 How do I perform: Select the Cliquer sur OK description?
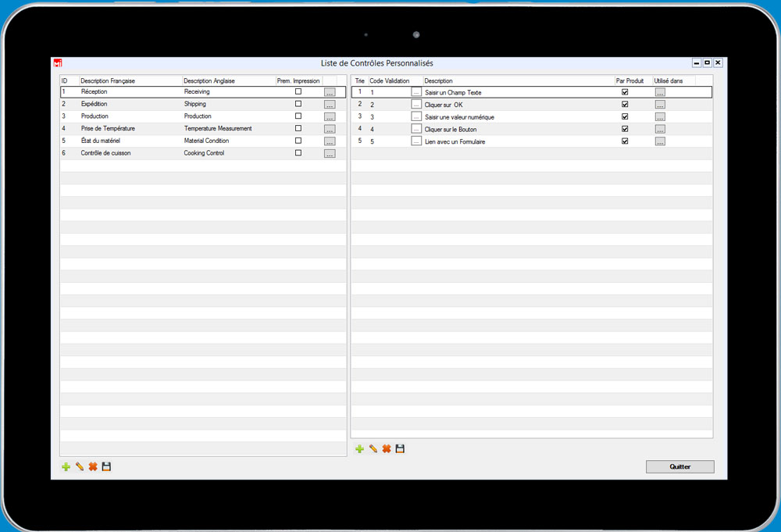(x=444, y=105)
